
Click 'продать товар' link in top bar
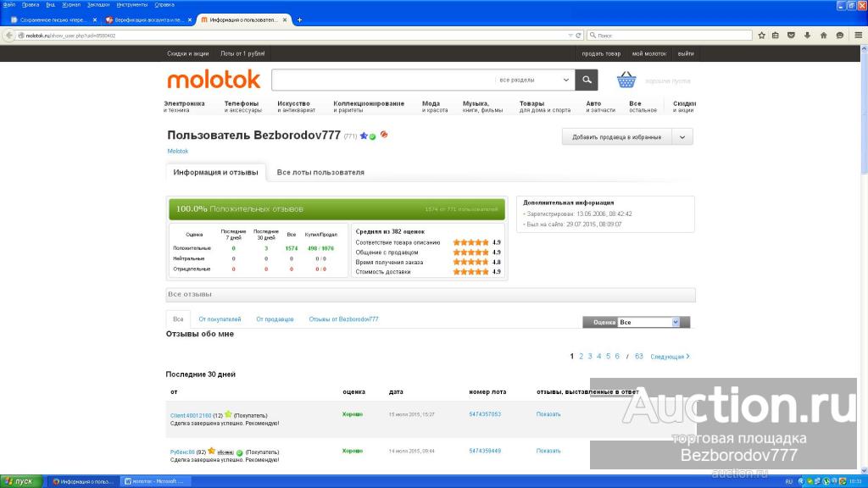click(601, 53)
